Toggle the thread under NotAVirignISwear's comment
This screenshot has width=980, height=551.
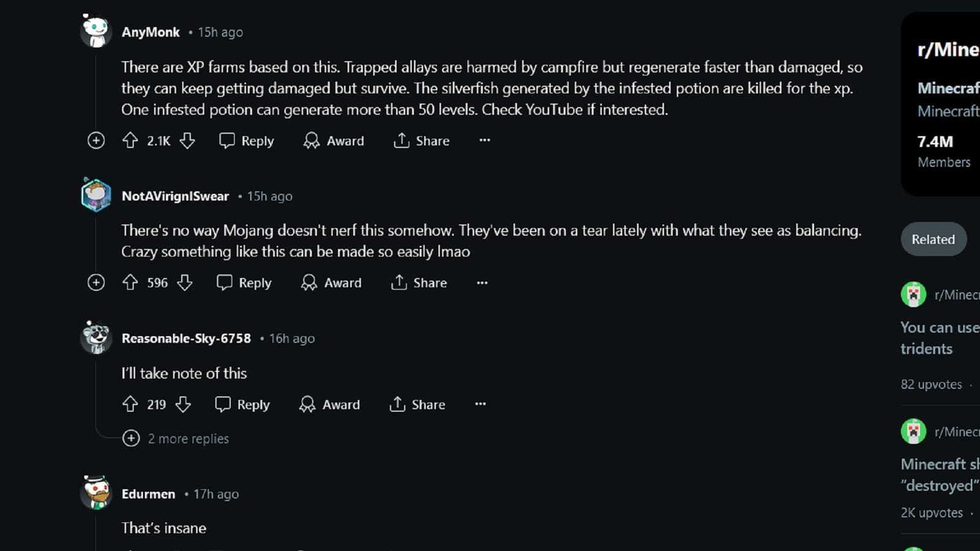[96, 282]
